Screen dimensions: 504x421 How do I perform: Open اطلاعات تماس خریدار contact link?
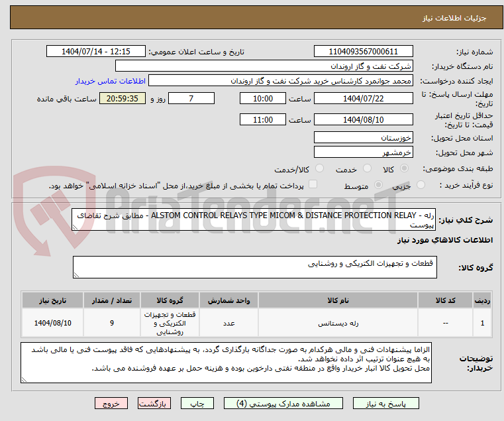pyautogui.click(x=111, y=81)
